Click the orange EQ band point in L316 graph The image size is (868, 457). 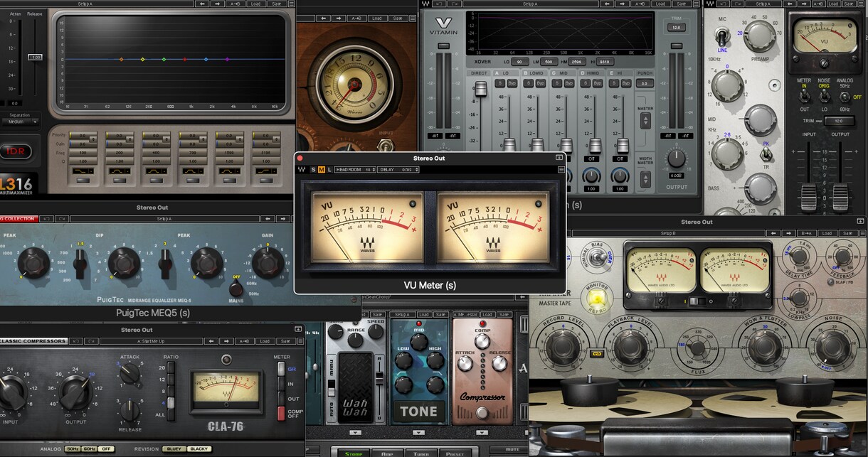pyautogui.click(x=121, y=60)
